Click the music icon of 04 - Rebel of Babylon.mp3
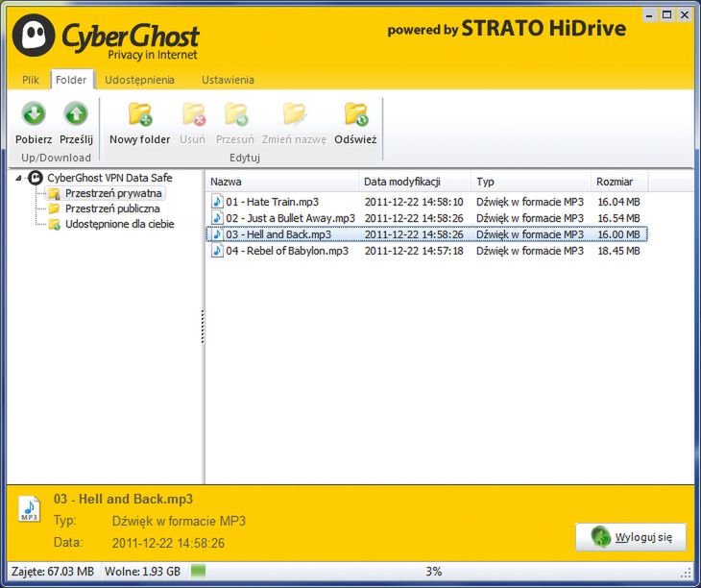This screenshot has width=701, height=588. point(217,251)
